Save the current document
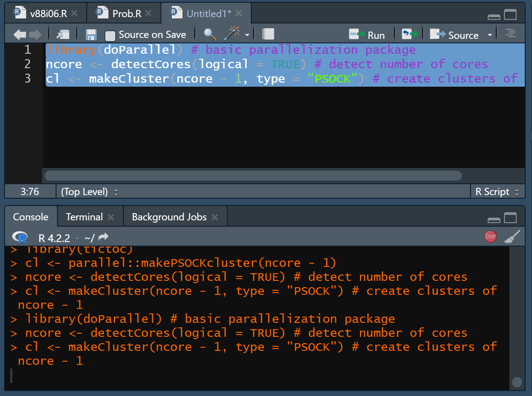 click(x=91, y=35)
